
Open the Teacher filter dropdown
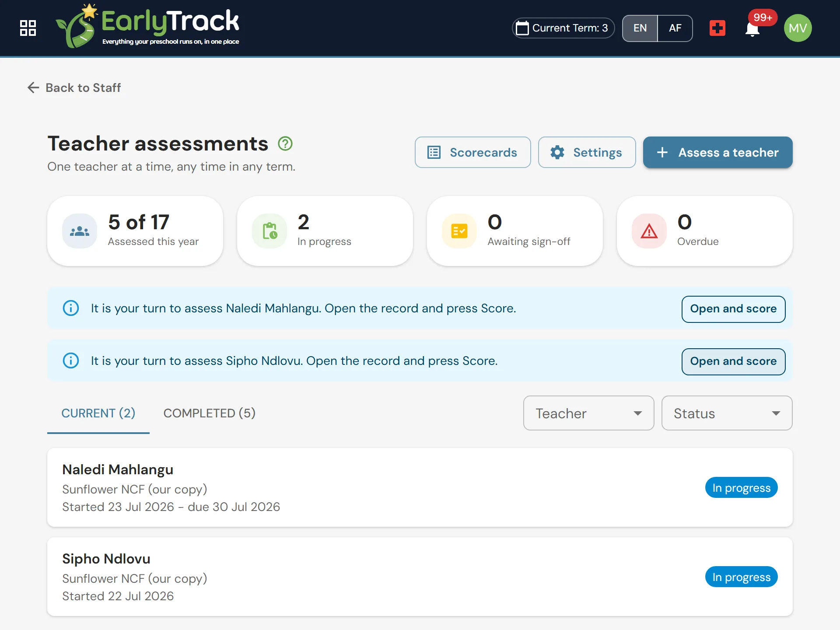(x=589, y=413)
